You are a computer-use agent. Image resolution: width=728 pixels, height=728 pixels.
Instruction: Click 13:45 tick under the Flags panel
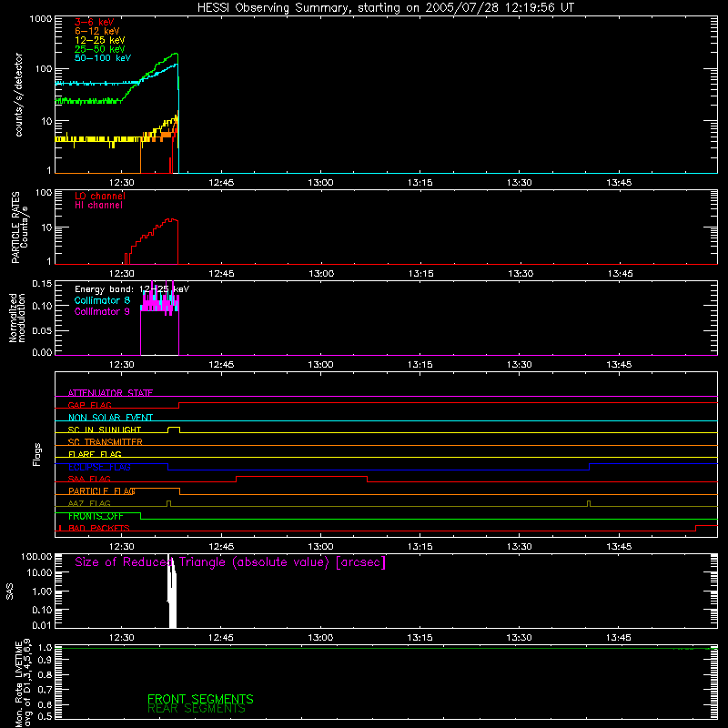[619, 547]
